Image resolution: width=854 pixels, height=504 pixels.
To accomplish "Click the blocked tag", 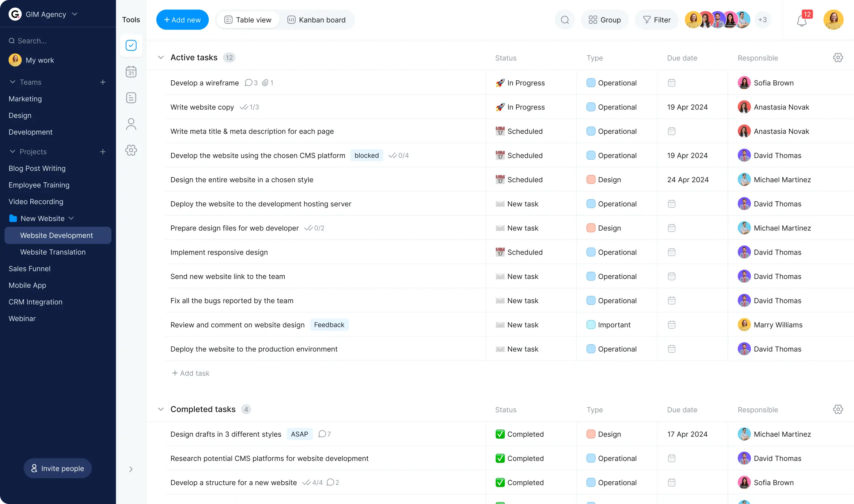I will [x=367, y=156].
